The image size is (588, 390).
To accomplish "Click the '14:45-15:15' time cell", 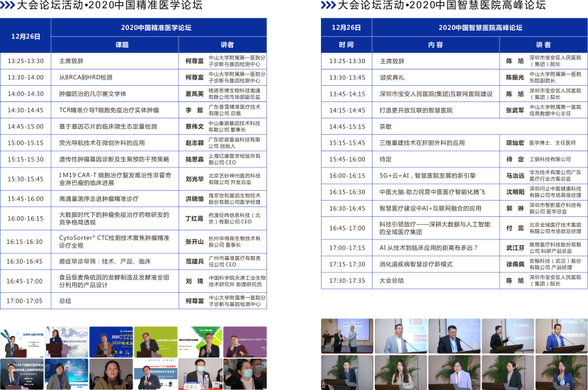I will 346,126.
